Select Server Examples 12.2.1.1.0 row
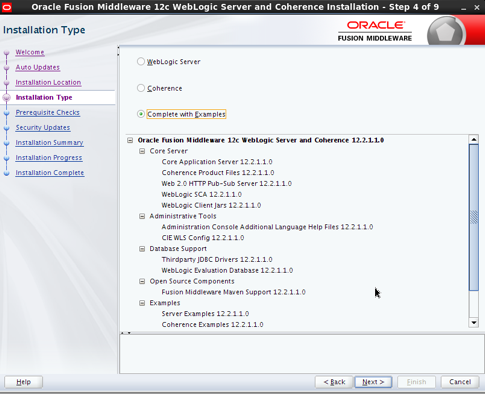This screenshot has width=485, height=394. tap(205, 314)
